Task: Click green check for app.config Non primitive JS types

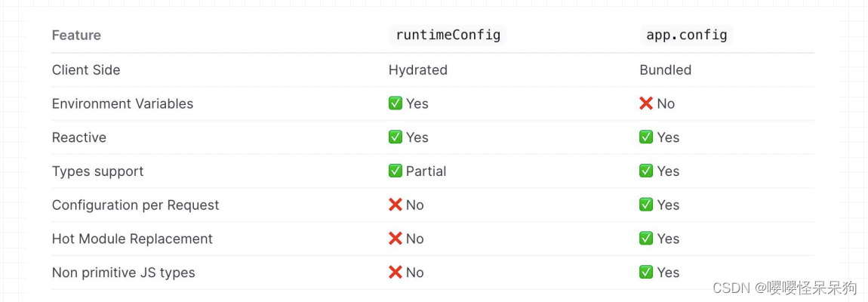Action: tap(646, 273)
